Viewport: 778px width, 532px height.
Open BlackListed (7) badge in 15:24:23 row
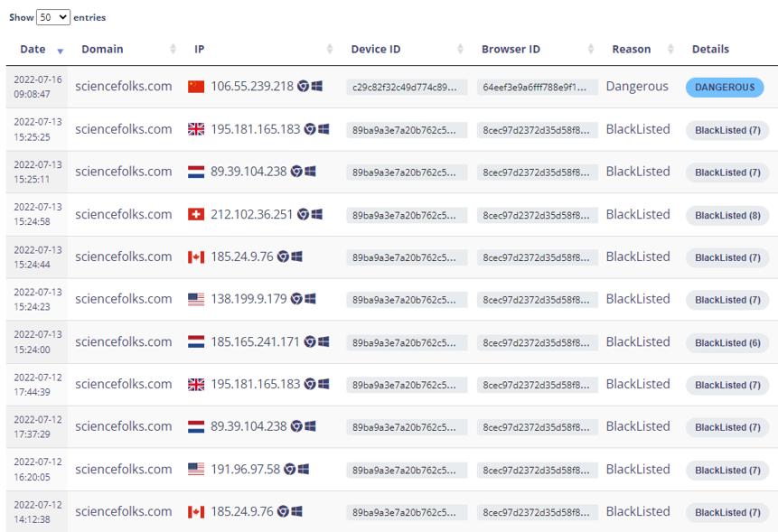[727, 301]
